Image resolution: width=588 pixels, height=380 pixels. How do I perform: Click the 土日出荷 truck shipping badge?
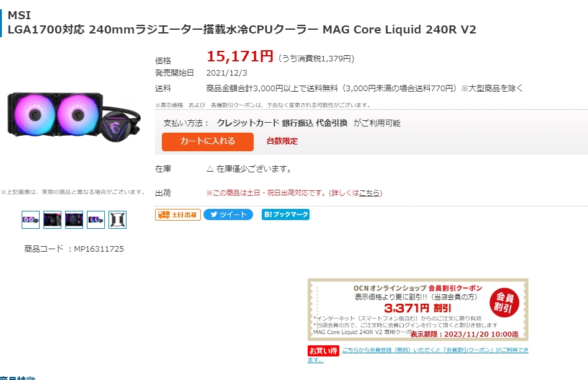click(x=178, y=214)
